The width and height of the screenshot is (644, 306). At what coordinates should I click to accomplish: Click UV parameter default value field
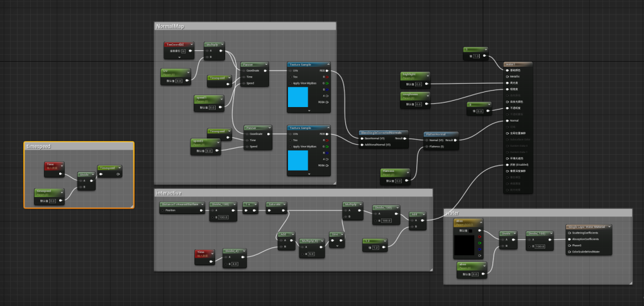179,81
